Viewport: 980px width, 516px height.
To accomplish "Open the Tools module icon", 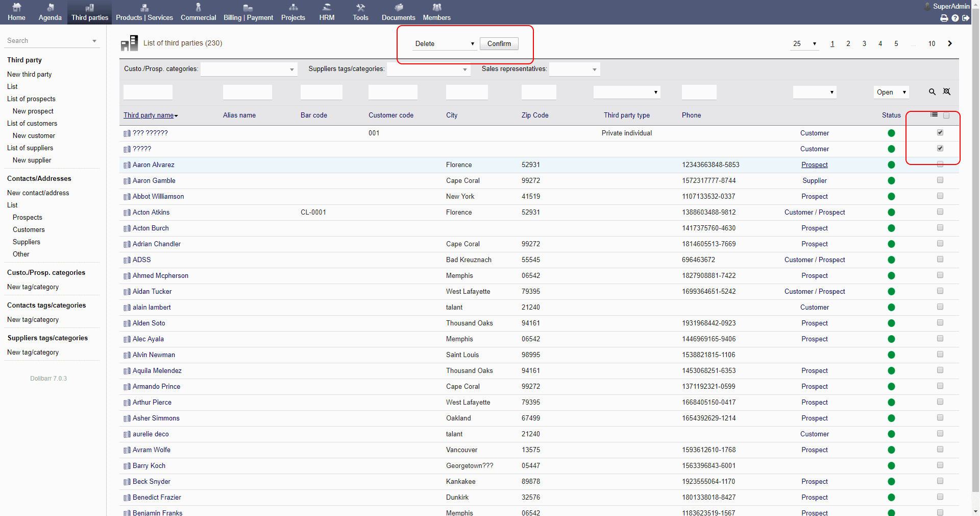I will pos(360,7).
